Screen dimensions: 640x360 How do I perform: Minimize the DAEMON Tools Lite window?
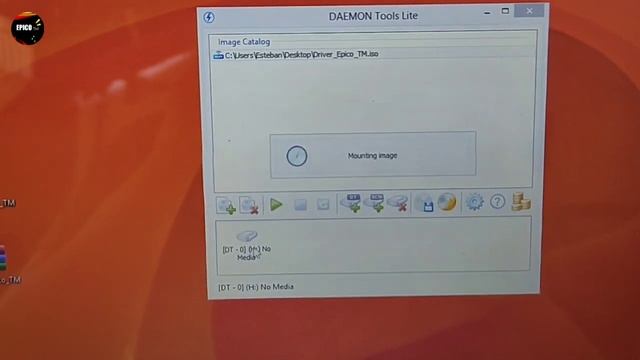coord(487,12)
